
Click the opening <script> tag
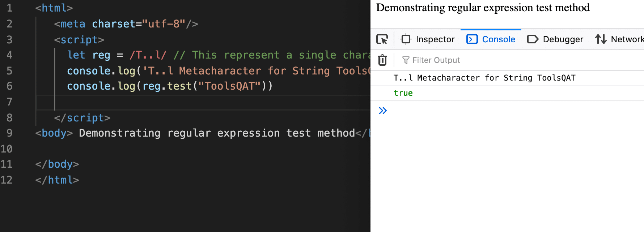pyautogui.click(x=79, y=40)
